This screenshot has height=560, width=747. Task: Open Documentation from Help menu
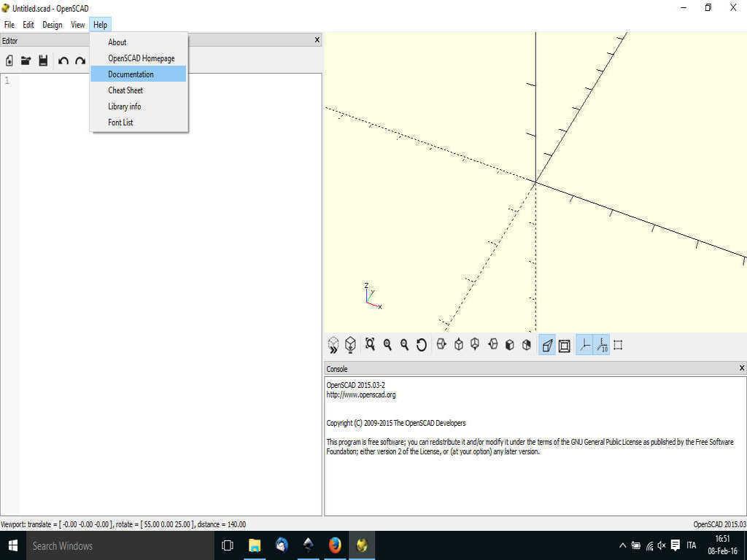[x=138, y=74]
